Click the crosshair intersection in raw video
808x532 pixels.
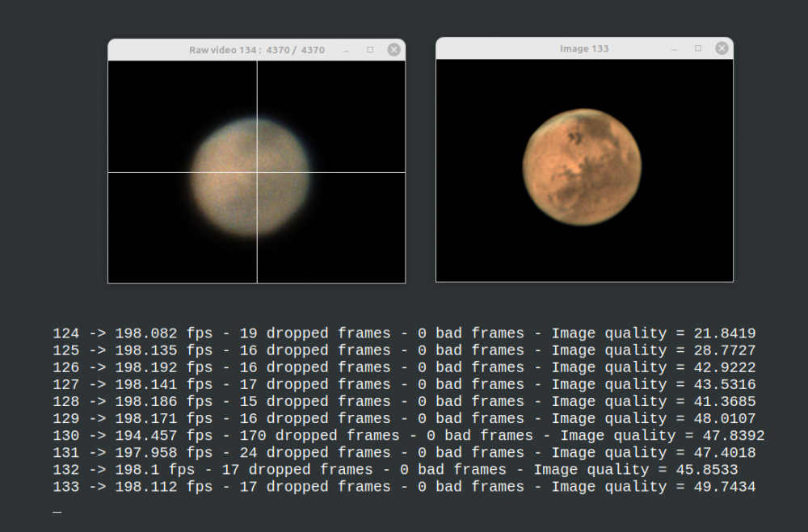[257, 172]
